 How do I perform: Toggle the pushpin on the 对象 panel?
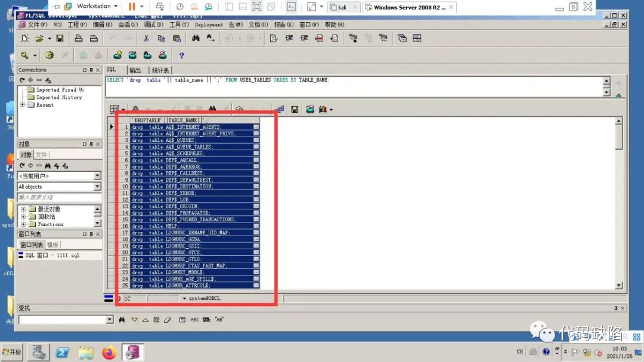tap(91, 144)
